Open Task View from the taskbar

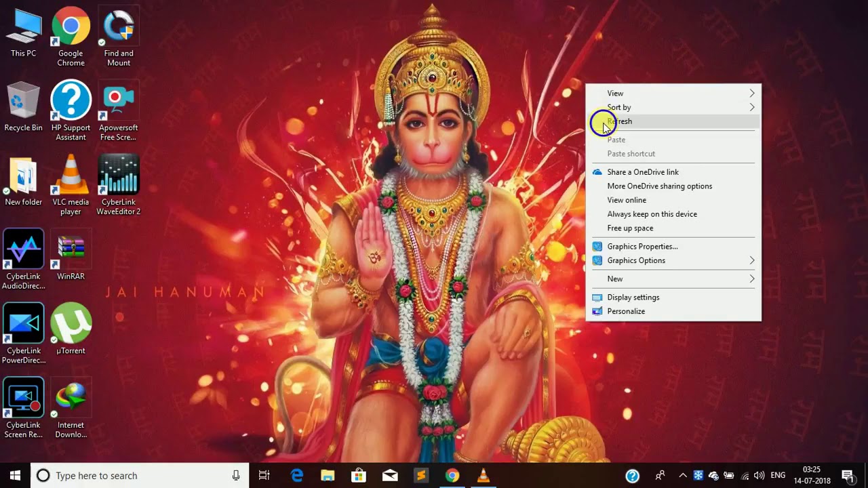(264, 475)
